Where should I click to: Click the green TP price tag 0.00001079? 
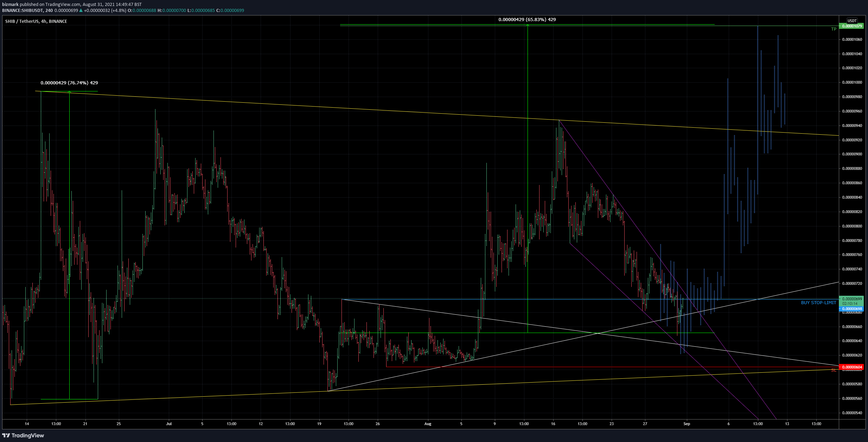(x=851, y=26)
